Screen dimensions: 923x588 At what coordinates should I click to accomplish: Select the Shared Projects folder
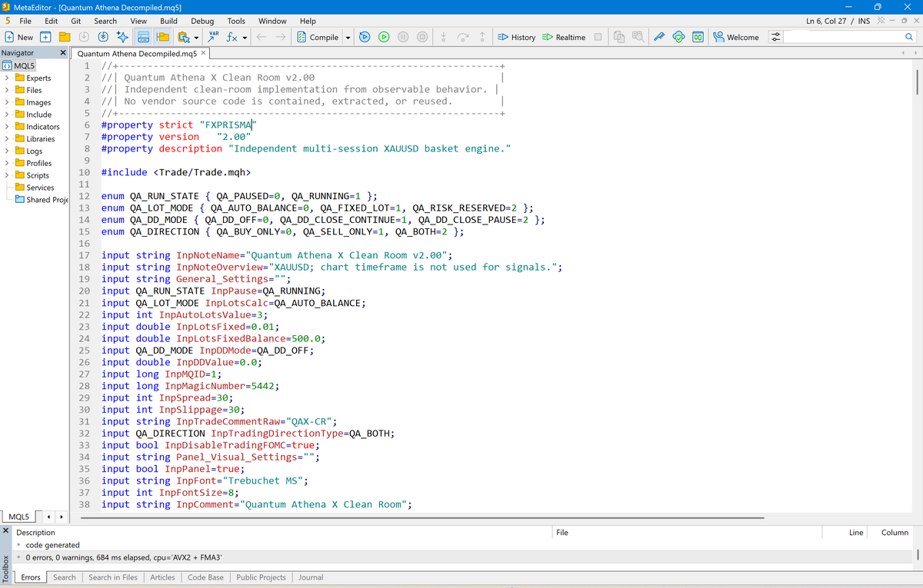pos(42,200)
